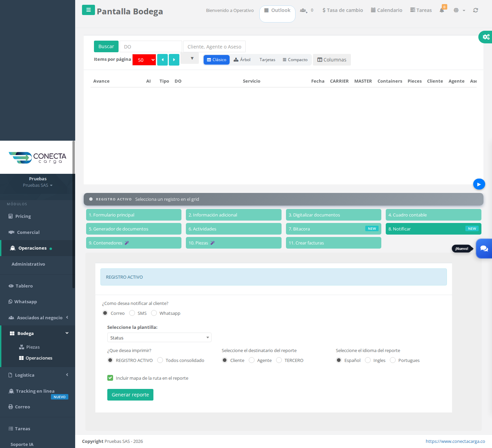Click the refresh icon in the top bar
This screenshot has width=492, height=448.
[x=476, y=10]
